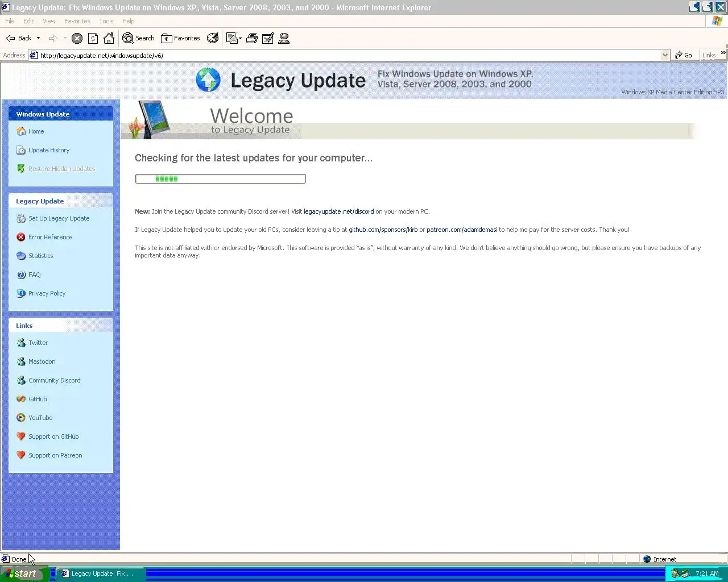
Task: Open Restore Hidden Updates link
Action: [61, 169]
